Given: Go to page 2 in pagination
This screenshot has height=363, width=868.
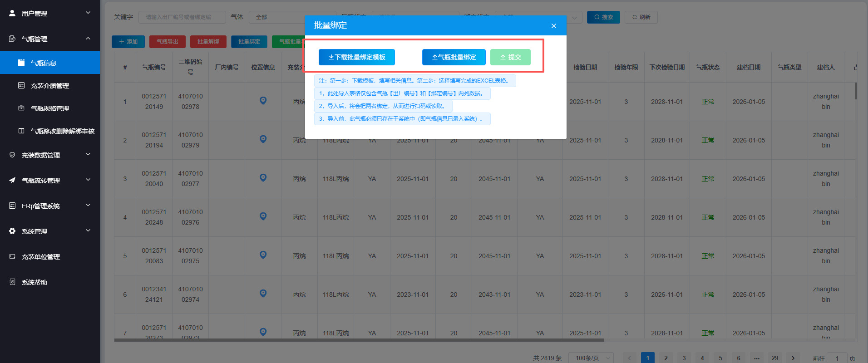Looking at the screenshot, I should coord(666,358).
